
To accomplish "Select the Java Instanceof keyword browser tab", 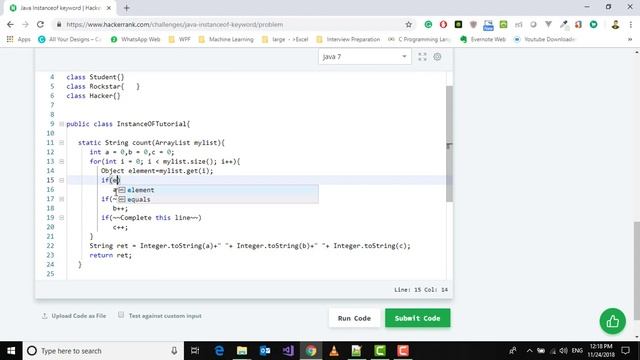I will coord(60,8).
